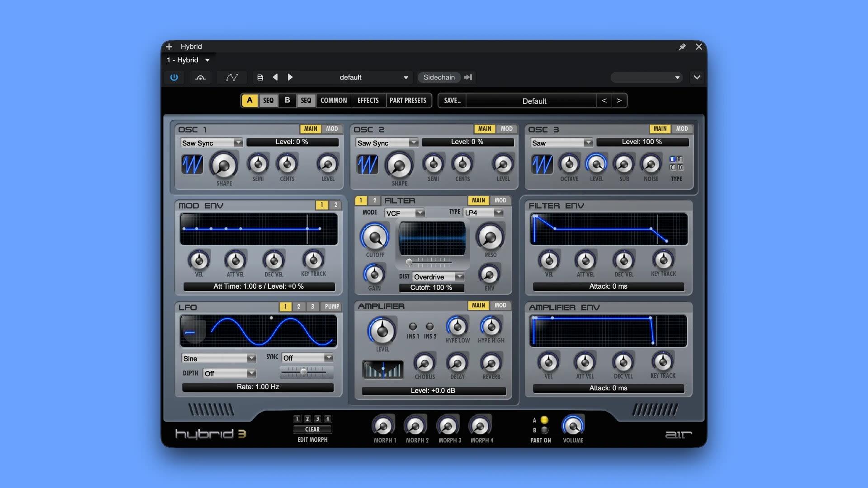Toggle amplifier INS 1 button
868x488 pixels.
[412, 326]
